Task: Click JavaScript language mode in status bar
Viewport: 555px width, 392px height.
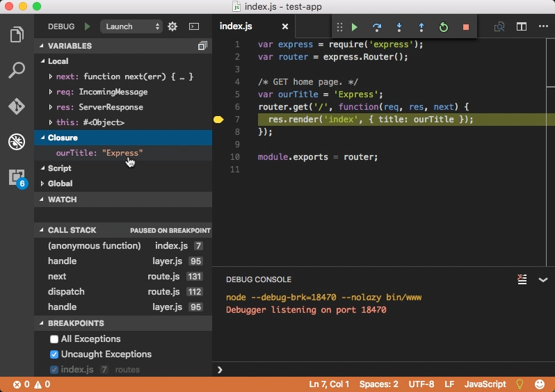Action: click(x=485, y=384)
